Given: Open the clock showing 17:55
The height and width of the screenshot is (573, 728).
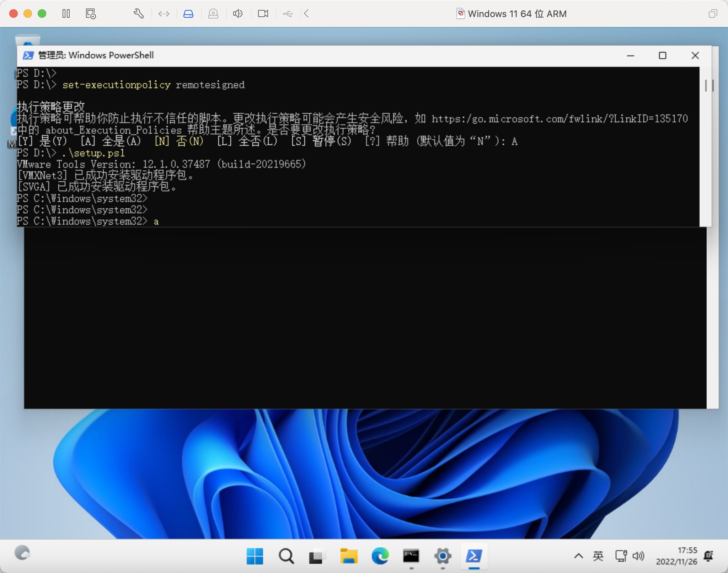Looking at the screenshot, I should coord(676,556).
